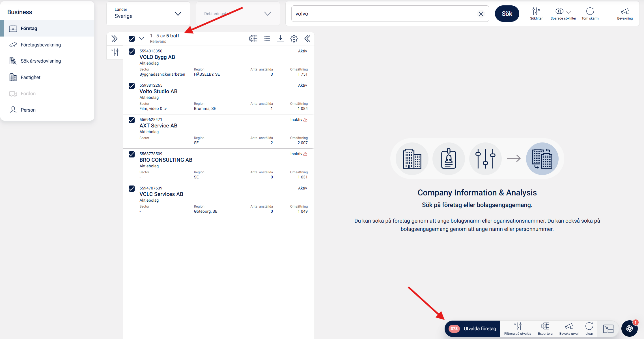Click Töm skärm refresh icon

pos(590,11)
